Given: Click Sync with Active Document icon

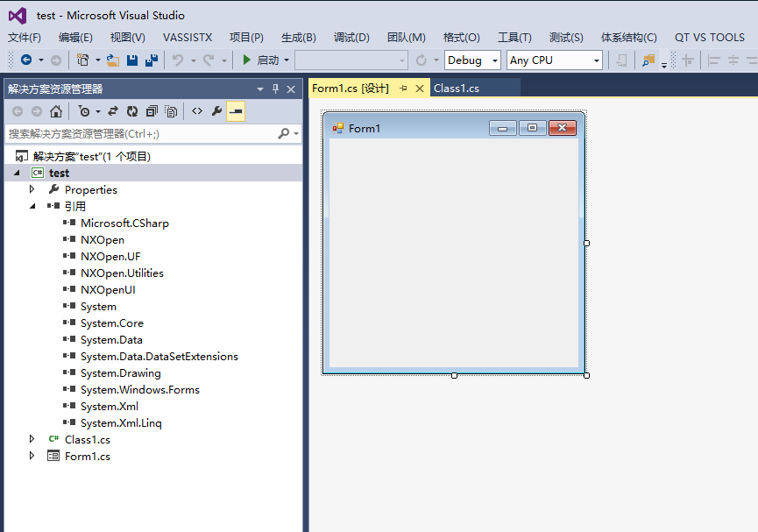Looking at the screenshot, I should [113, 111].
